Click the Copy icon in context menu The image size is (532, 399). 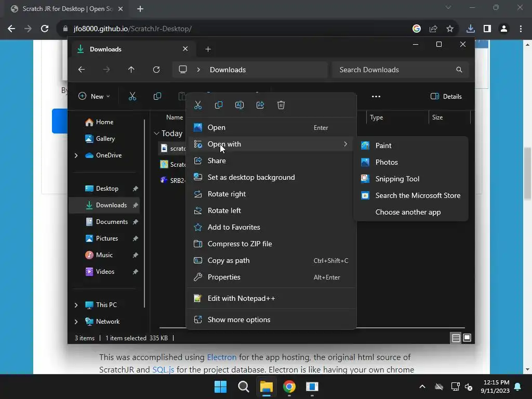coord(219,105)
